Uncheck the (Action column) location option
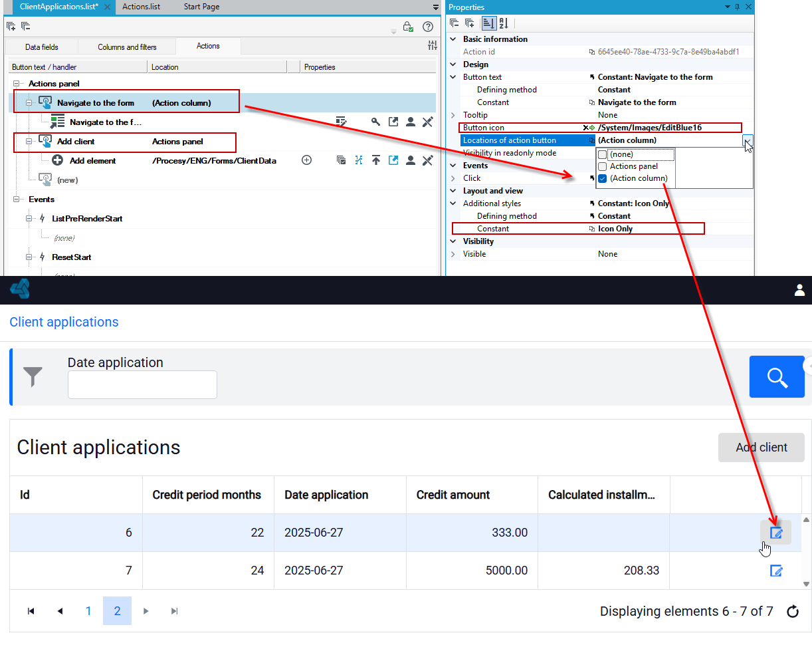This screenshot has width=812, height=653. point(603,178)
